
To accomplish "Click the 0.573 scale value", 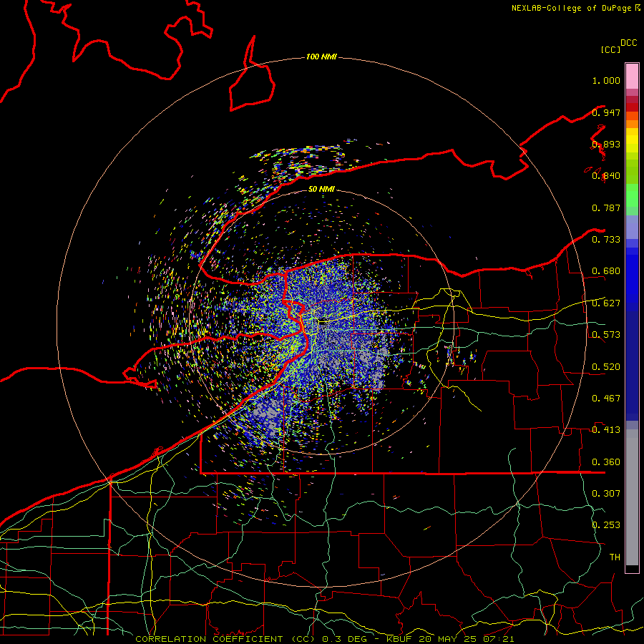I will (x=606, y=335).
